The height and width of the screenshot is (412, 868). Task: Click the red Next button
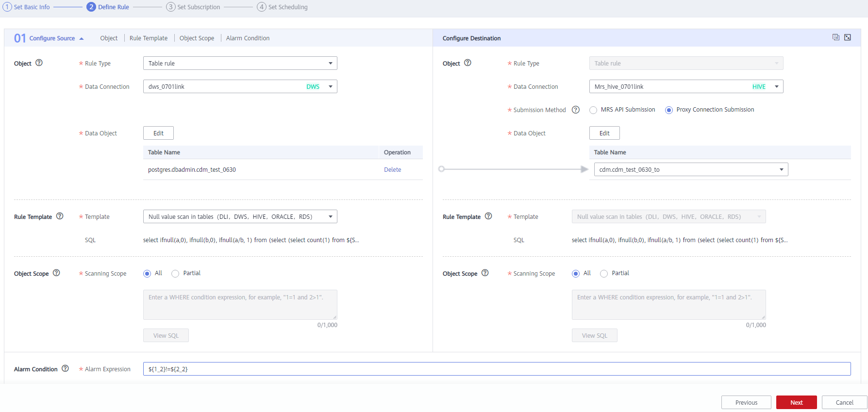click(797, 402)
